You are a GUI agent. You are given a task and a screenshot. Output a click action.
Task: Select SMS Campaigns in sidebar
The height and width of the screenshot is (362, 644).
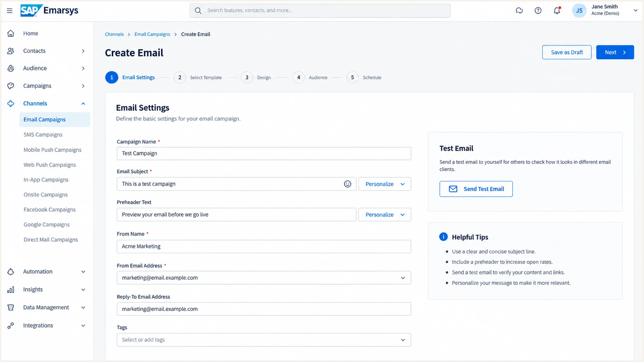click(43, 135)
